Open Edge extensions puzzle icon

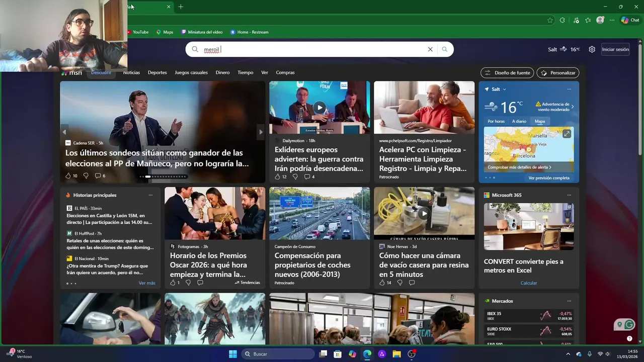click(x=562, y=20)
